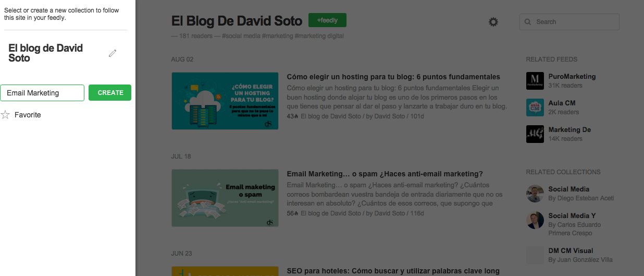The image size is (644, 276).
Task: Open the Marketing De feed logo
Action: coord(535,134)
